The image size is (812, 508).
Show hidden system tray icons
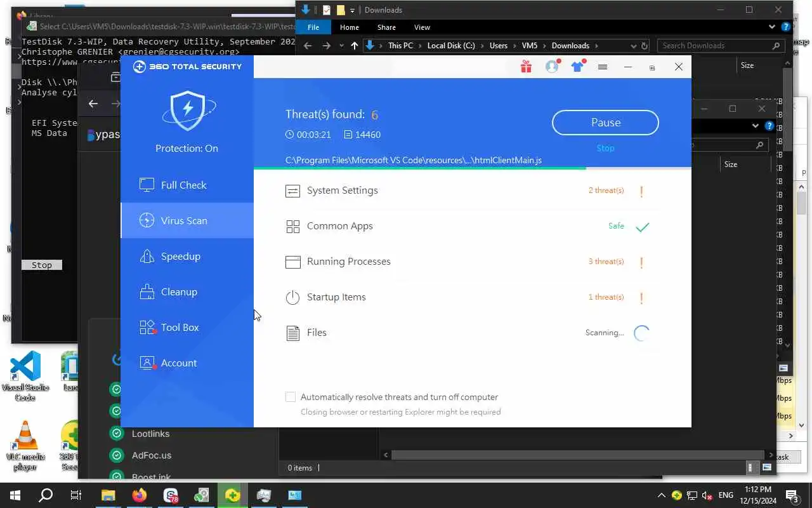pos(661,495)
